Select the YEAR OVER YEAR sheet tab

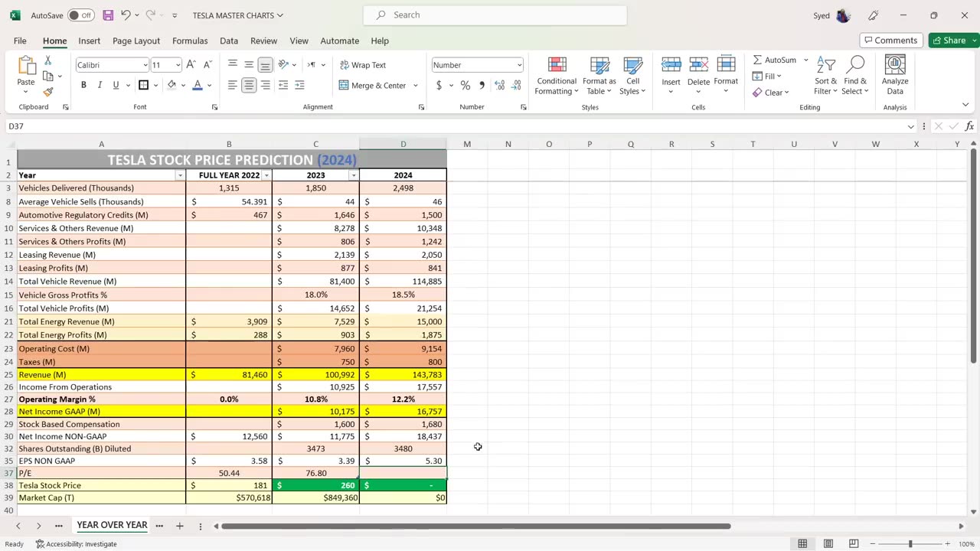click(x=112, y=525)
